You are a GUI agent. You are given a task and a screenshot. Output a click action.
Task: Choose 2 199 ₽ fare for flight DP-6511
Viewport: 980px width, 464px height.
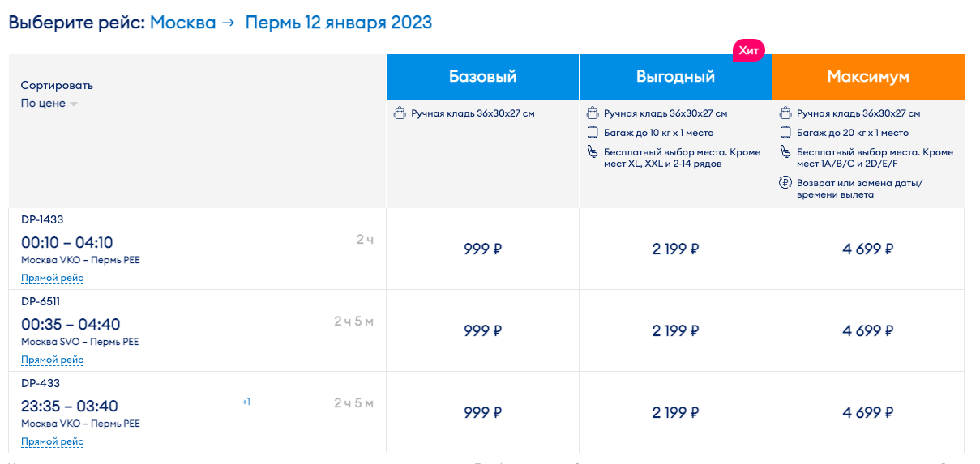tap(675, 330)
